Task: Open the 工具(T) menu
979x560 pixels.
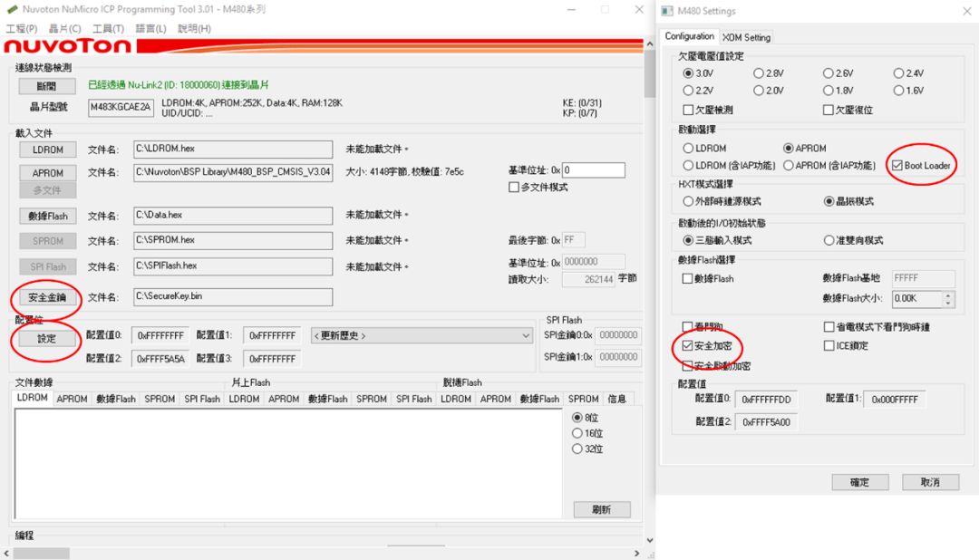Action: [x=108, y=29]
